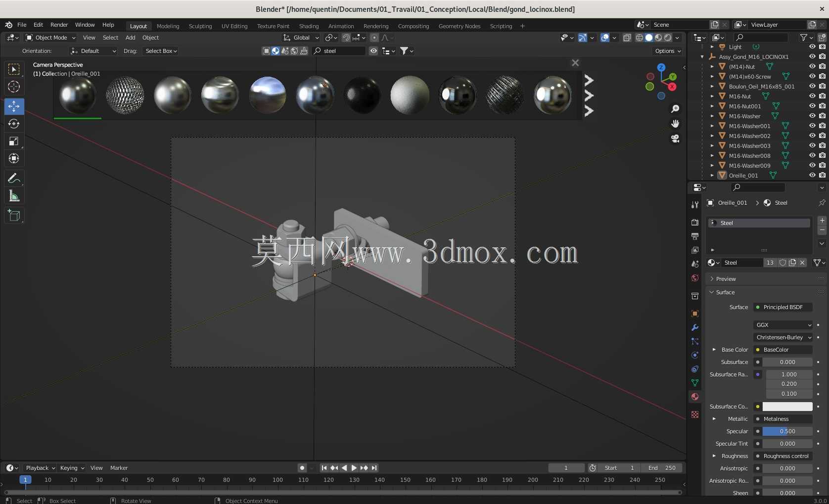Disable rendering of M16-Washer
829x504 pixels.
pyautogui.click(x=822, y=116)
